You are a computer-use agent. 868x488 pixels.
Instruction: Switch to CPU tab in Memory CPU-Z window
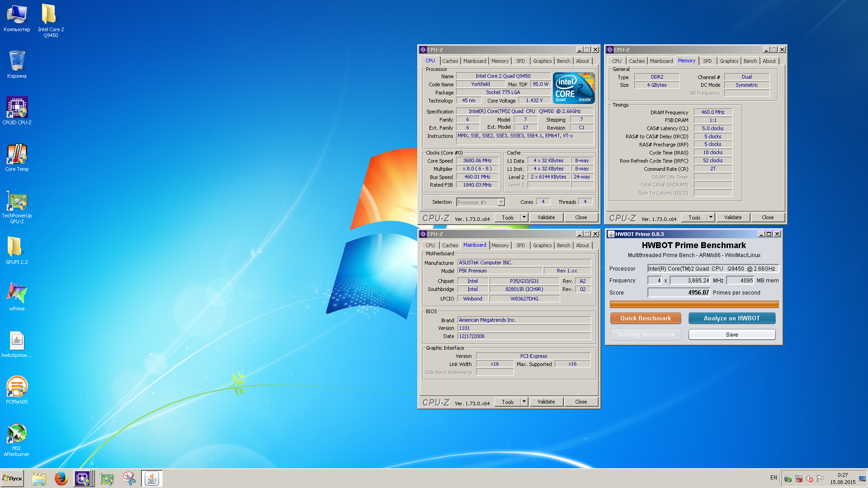pyautogui.click(x=617, y=61)
